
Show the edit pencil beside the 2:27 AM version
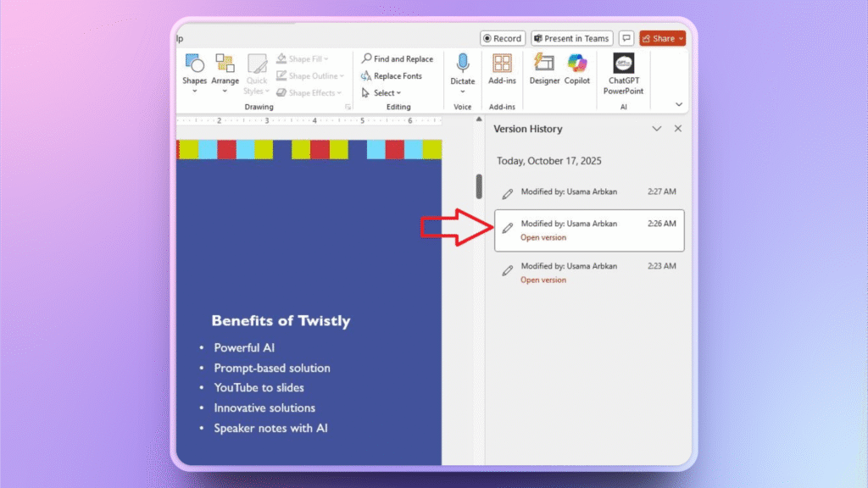(x=507, y=191)
